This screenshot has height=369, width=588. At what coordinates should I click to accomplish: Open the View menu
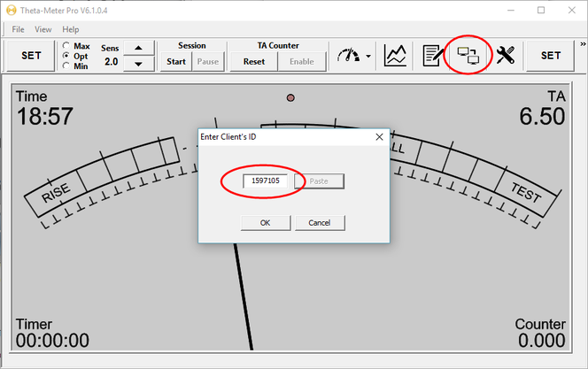tap(43, 29)
